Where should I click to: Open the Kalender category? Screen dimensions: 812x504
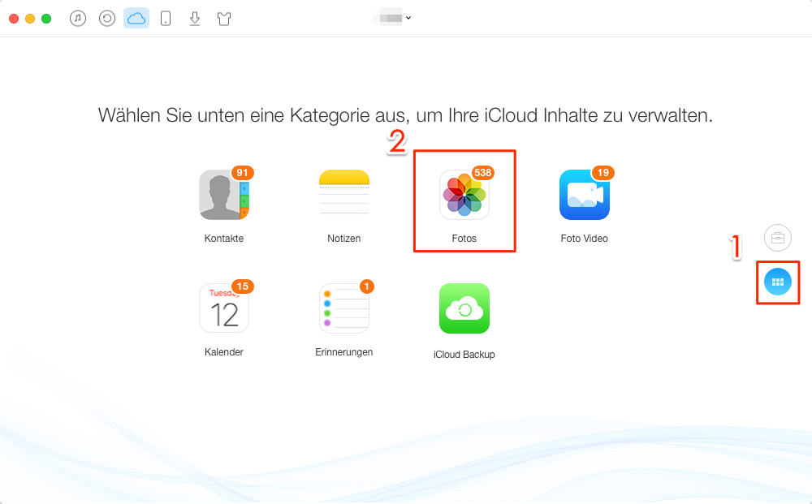coord(224,308)
